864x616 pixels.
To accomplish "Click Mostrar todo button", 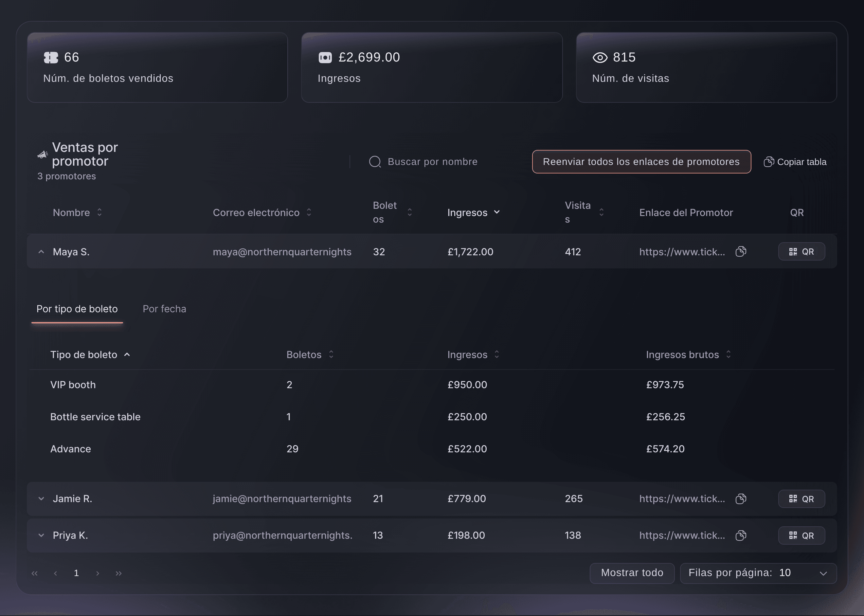I will (x=632, y=573).
